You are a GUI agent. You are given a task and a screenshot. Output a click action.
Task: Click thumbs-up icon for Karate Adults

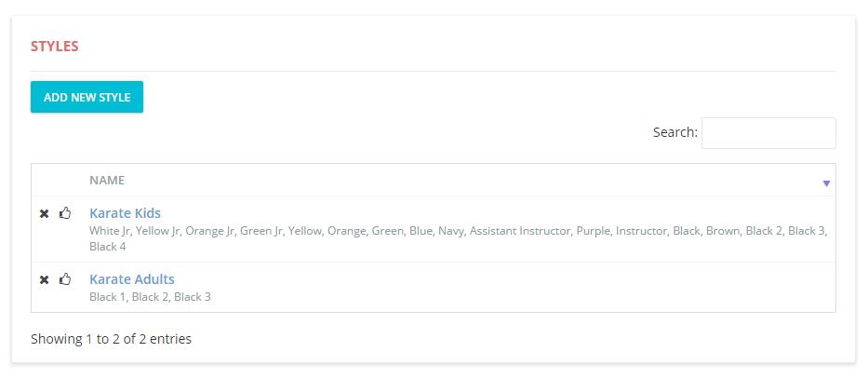[65, 279]
